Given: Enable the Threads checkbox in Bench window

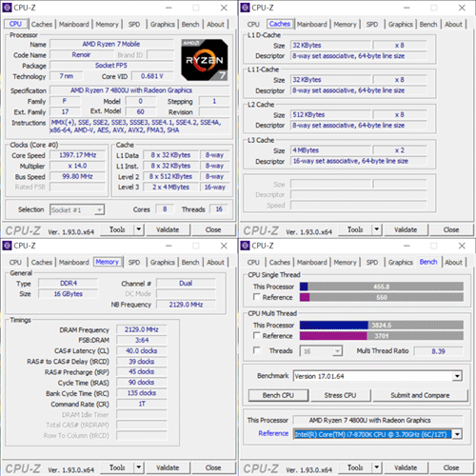Looking at the screenshot, I should coord(257,350).
